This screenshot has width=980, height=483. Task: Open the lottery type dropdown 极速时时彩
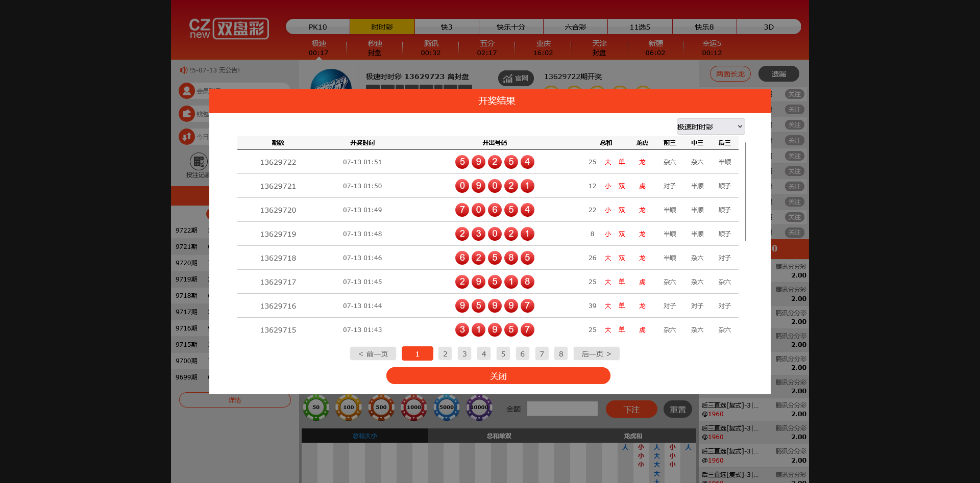pyautogui.click(x=710, y=126)
